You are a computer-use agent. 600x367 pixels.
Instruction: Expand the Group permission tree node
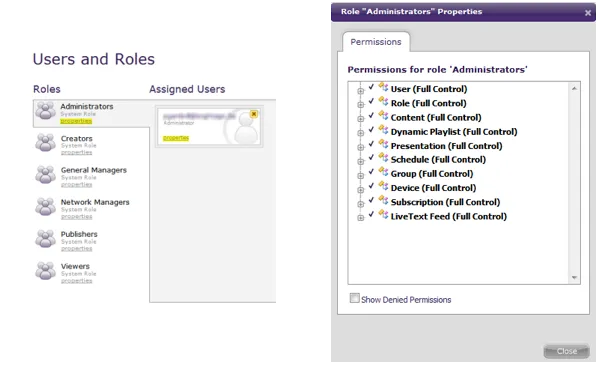(360, 176)
